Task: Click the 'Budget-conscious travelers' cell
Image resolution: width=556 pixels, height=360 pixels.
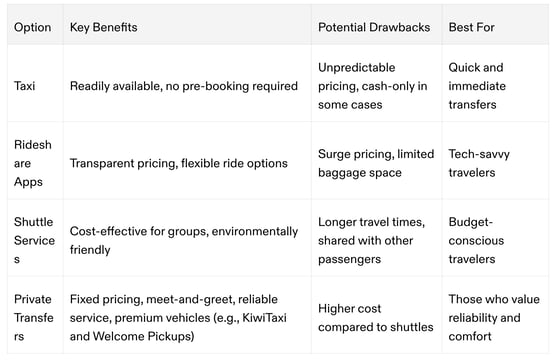Action: [x=495, y=240]
